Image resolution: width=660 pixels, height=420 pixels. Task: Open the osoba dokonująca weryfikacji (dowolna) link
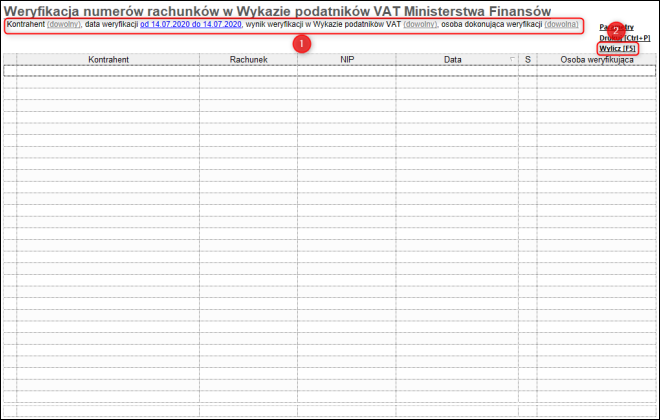click(562, 24)
